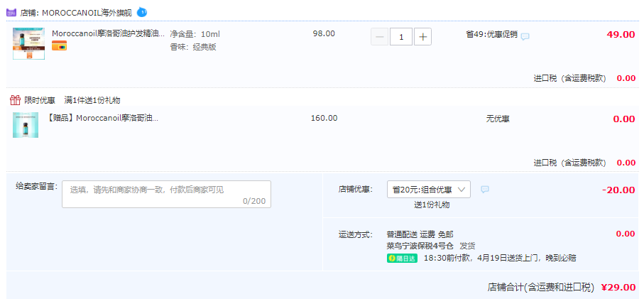Click the 运送方式: label

point(356,234)
